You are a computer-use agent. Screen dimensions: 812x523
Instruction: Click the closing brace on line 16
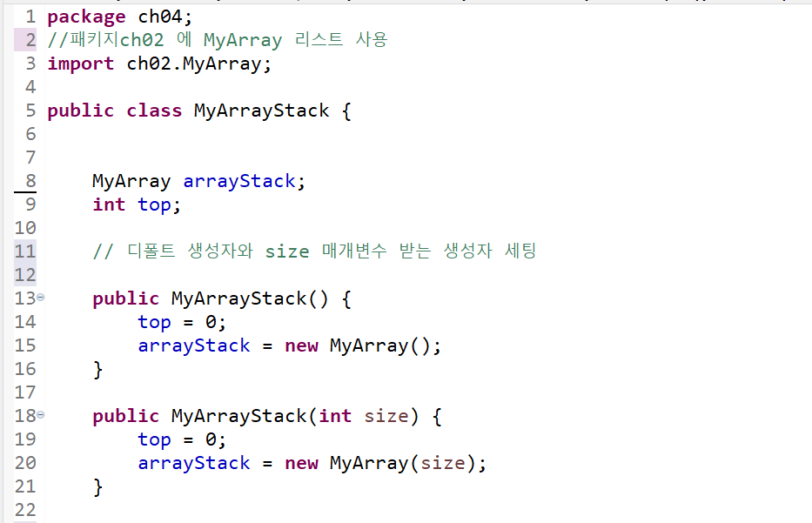97,370
